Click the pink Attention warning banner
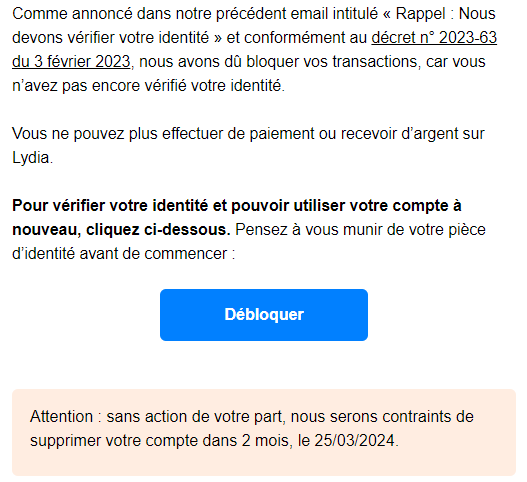 (x=264, y=432)
